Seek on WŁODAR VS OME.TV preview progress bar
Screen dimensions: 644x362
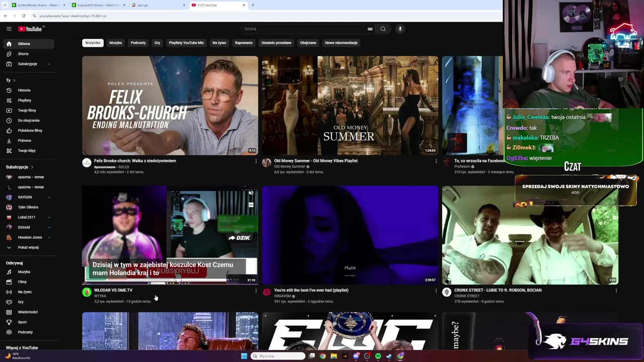[x=170, y=284]
